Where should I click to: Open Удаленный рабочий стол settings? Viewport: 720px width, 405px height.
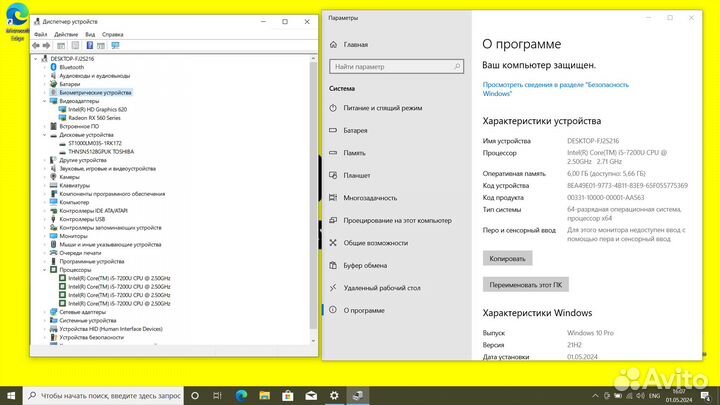[x=382, y=288]
